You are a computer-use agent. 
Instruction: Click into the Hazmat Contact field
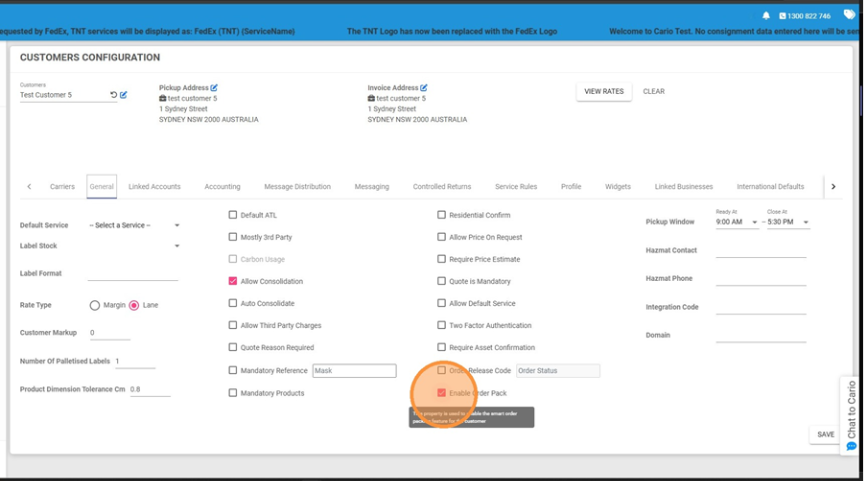[x=760, y=251]
